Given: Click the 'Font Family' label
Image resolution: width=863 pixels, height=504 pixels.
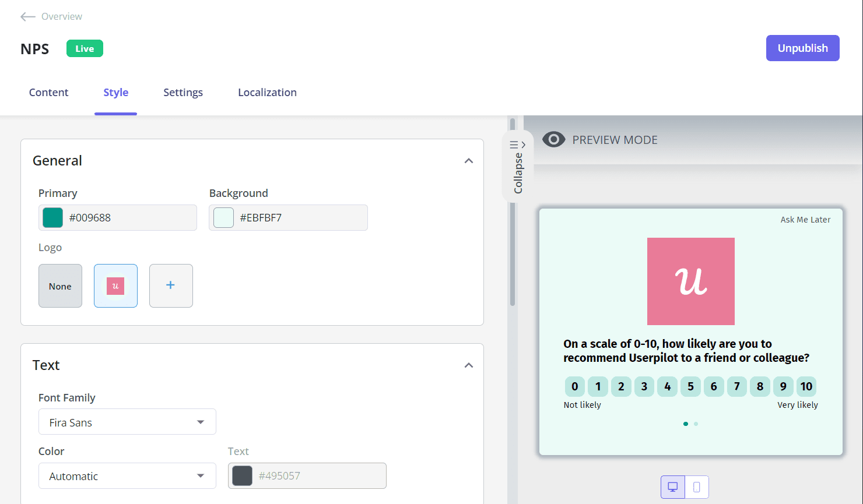Looking at the screenshot, I should [x=66, y=397].
